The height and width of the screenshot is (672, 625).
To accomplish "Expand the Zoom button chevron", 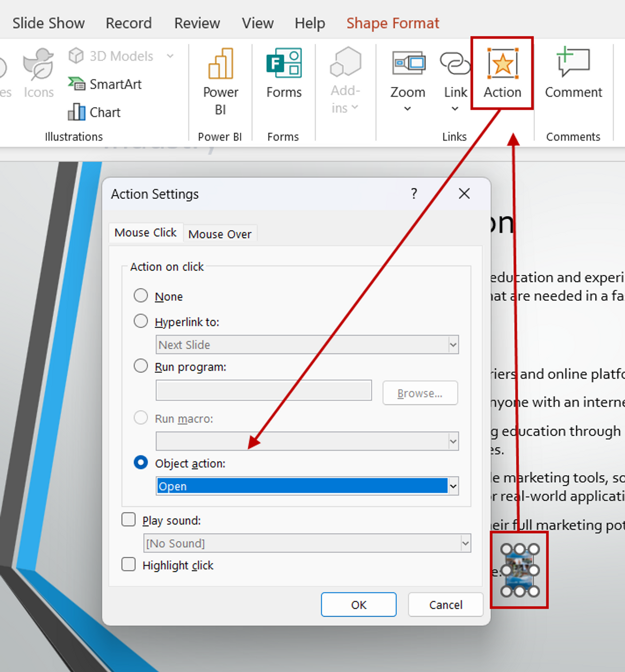I will 408,109.
